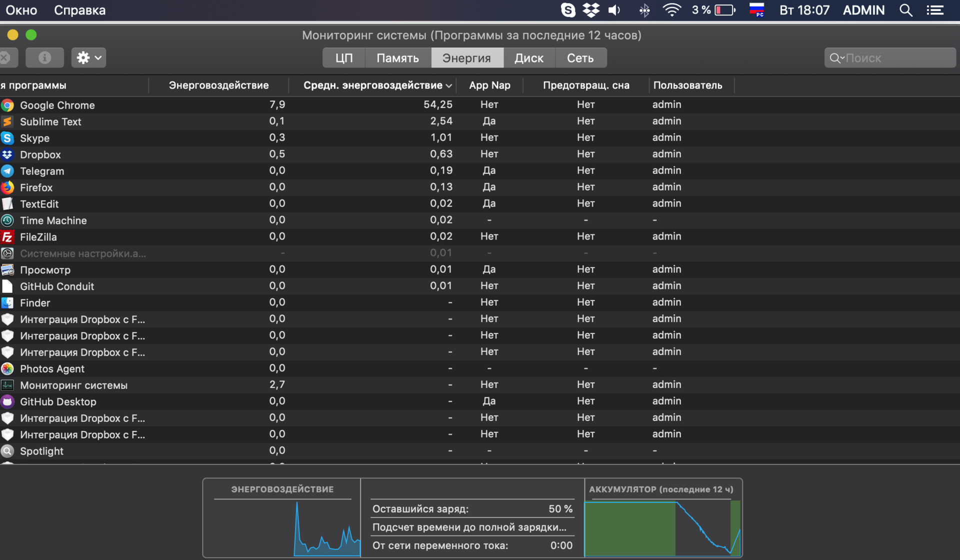Click the Мониторинг системы app icon

(x=7, y=385)
